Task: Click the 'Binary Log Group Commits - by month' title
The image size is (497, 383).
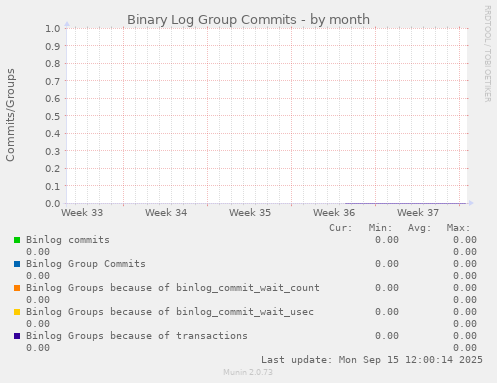Action: point(248,20)
